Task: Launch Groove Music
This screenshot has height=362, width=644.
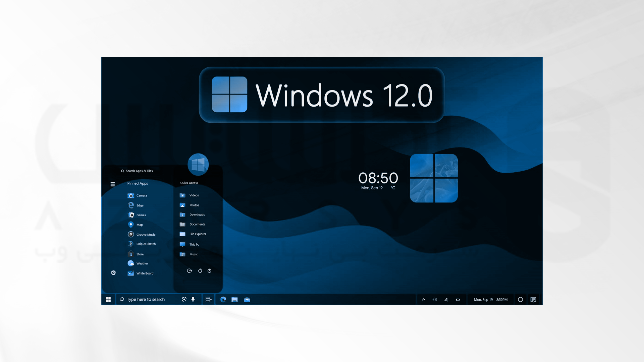Action: click(x=142, y=234)
